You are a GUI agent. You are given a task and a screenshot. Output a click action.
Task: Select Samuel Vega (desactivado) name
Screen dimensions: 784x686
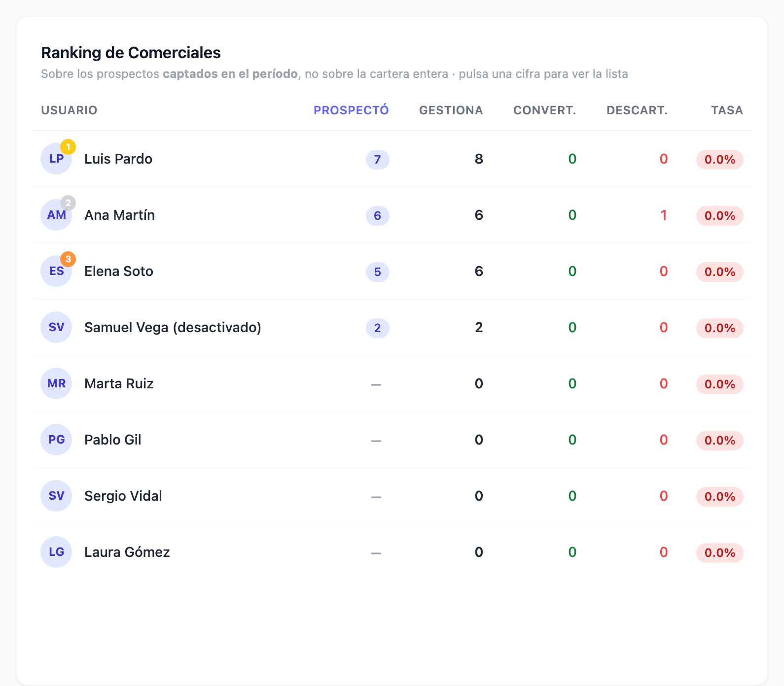point(173,328)
